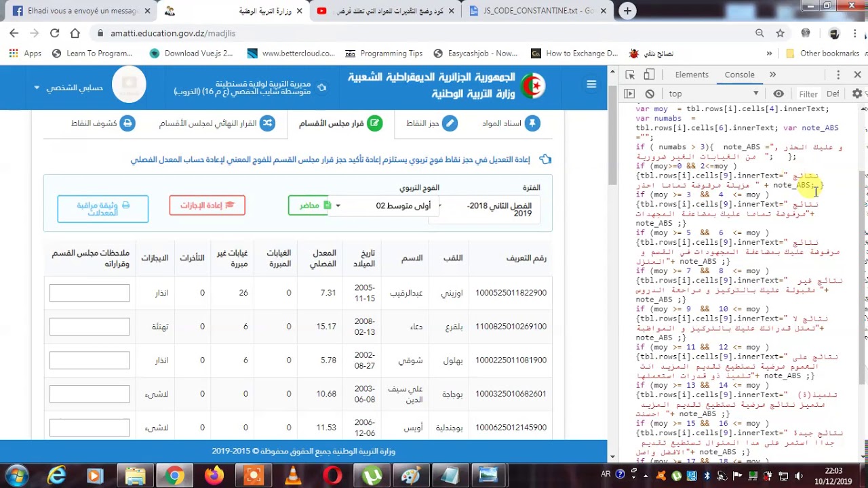The image size is (868, 488).
Task: Open the VLC media player taskbar icon
Action: click(x=293, y=476)
